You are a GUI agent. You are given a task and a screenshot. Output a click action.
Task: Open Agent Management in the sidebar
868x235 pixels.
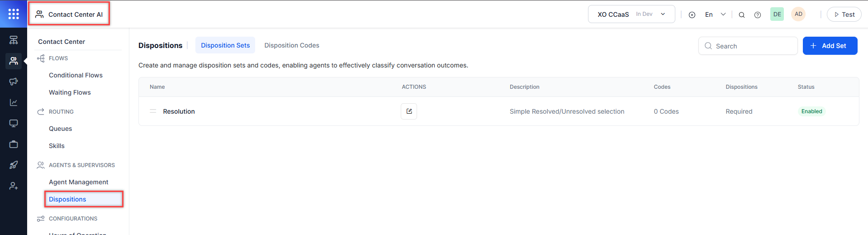(79, 182)
